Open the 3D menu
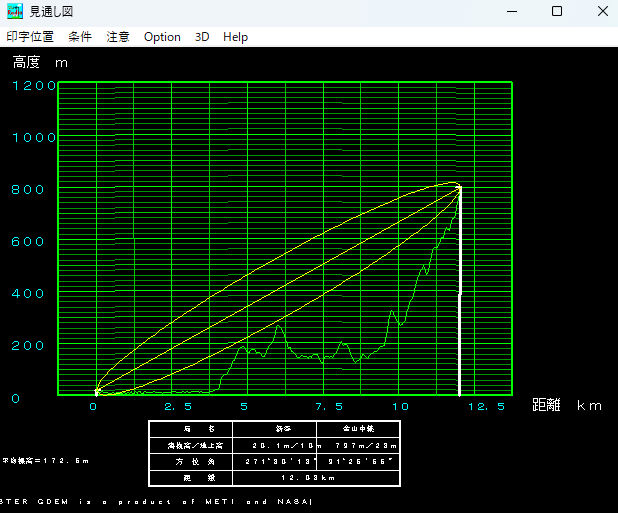The width and height of the screenshot is (618, 513). pos(202,37)
